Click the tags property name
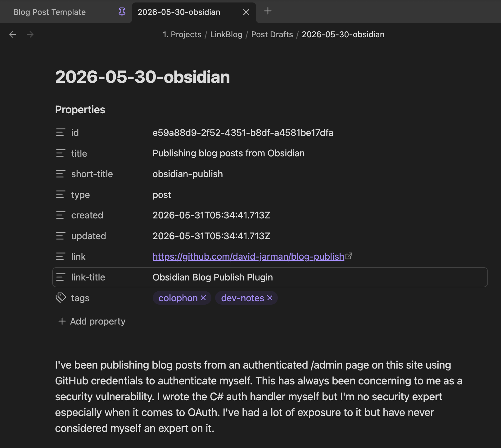 click(80, 298)
